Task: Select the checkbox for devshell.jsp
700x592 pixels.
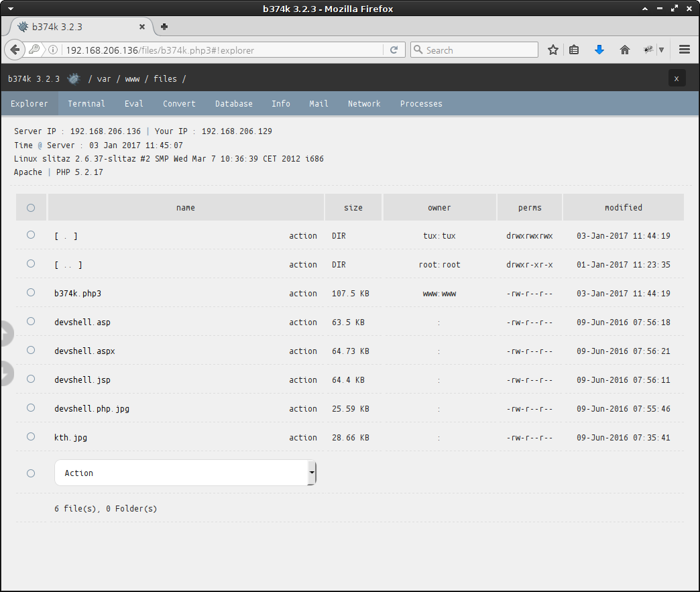Action: click(31, 379)
